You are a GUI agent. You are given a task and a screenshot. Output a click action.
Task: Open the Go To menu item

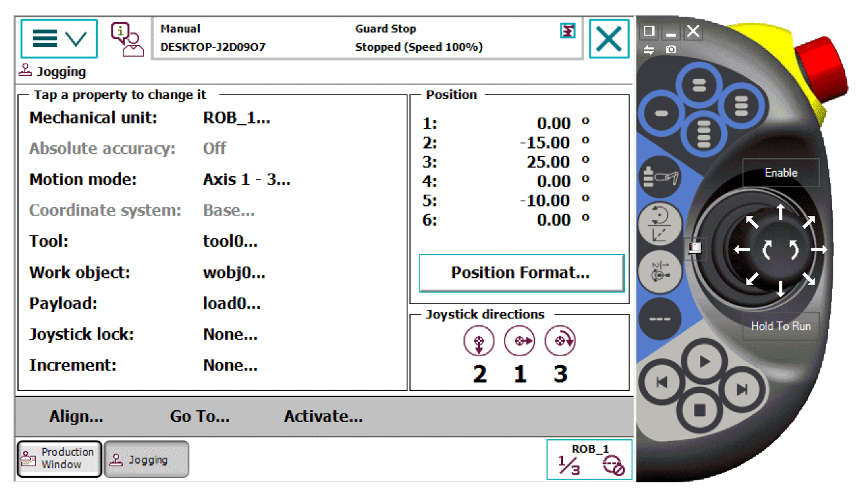199,417
